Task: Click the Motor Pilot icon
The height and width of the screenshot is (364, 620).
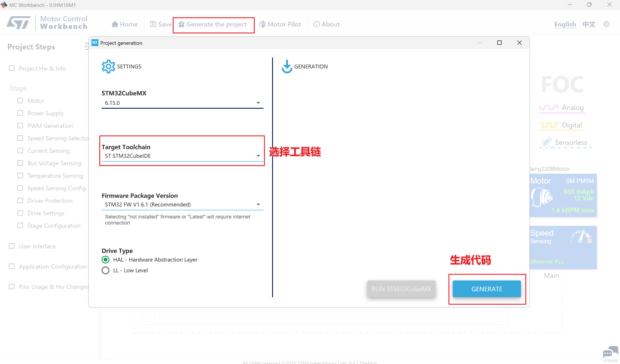Action: (262, 24)
